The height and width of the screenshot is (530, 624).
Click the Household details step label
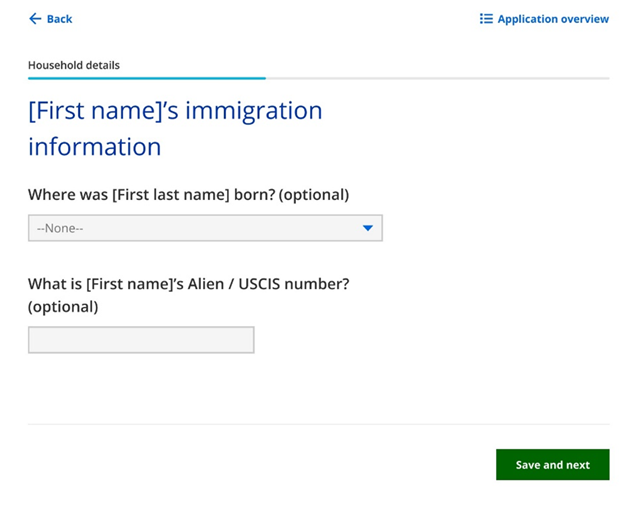pyautogui.click(x=74, y=65)
